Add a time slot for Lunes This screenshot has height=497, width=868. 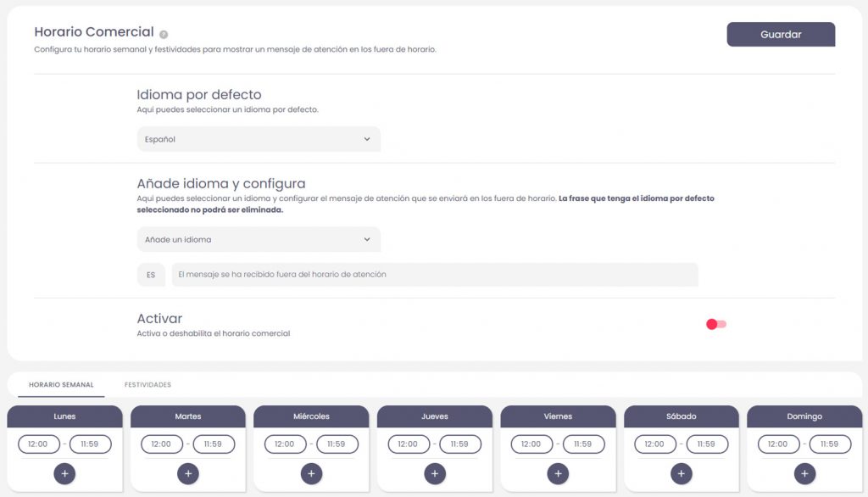64,474
